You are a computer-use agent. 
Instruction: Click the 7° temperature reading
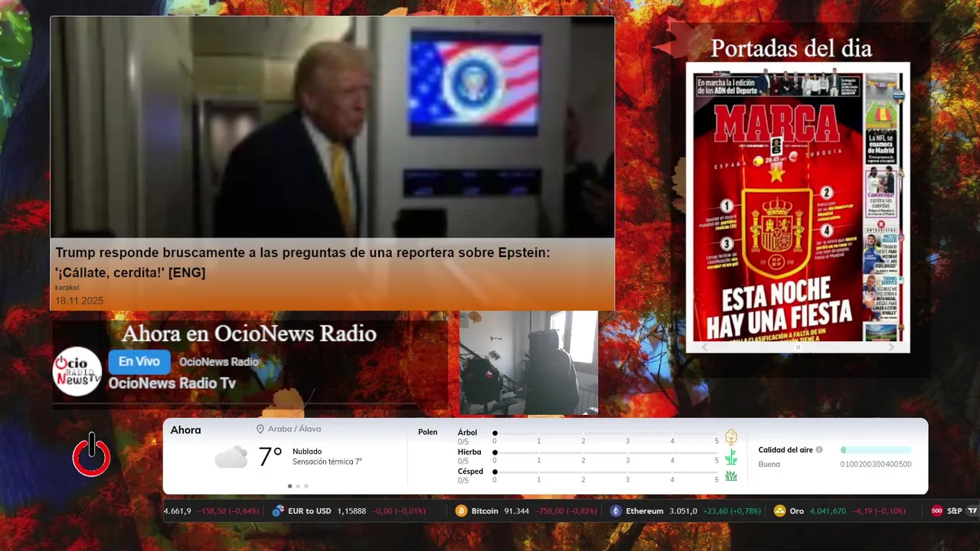click(270, 457)
